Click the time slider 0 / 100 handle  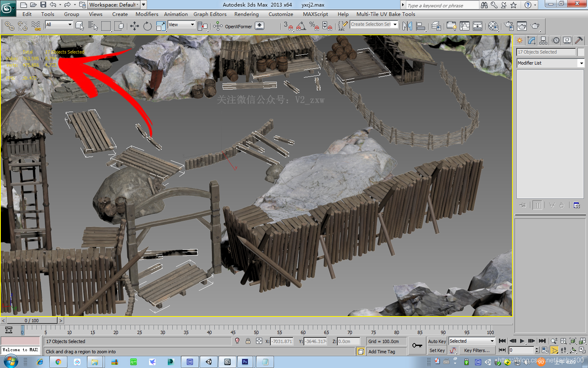[32, 321]
